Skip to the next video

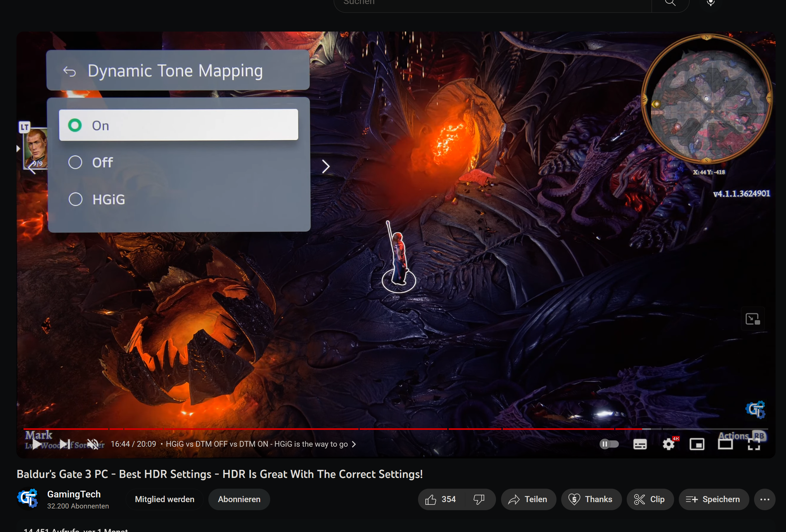64,444
